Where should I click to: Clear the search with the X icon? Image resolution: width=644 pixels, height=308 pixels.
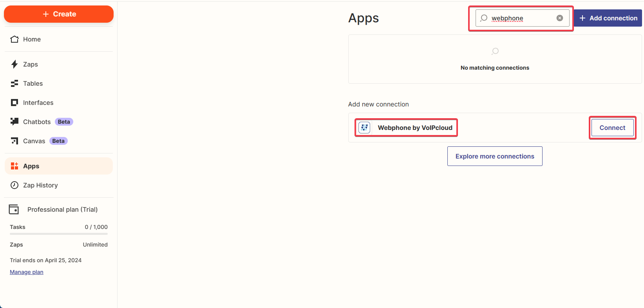coord(560,18)
